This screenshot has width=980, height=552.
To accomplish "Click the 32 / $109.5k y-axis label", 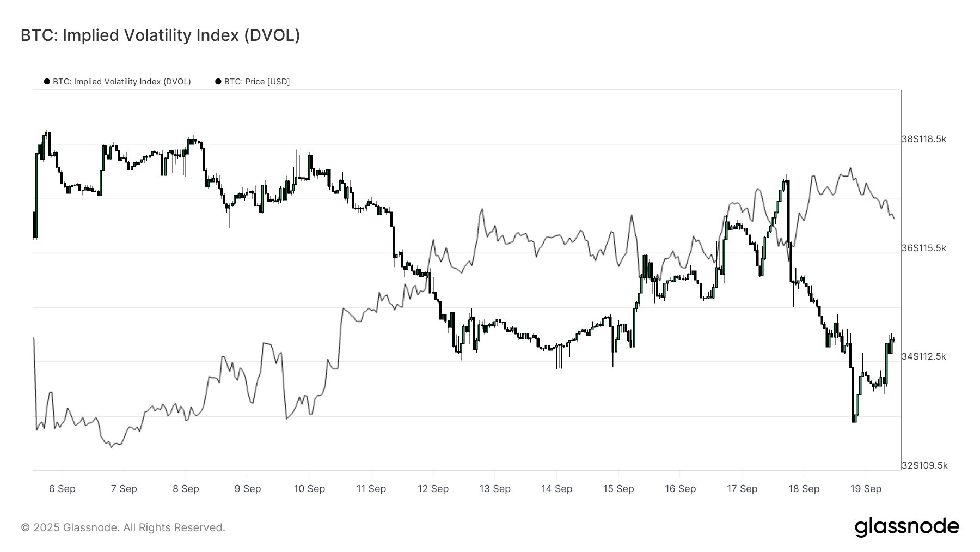I will point(924,465).
